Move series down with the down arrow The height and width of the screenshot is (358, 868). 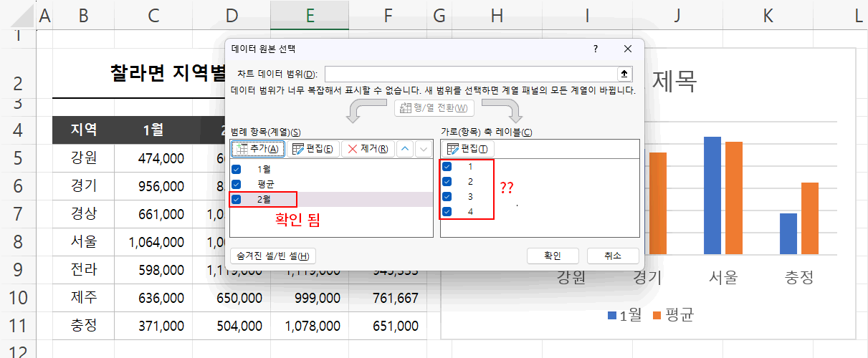(424, 148)
